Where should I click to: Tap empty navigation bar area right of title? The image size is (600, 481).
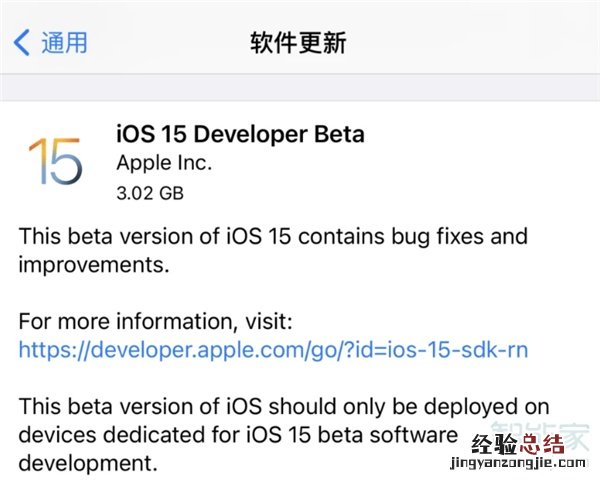[480, 43]
